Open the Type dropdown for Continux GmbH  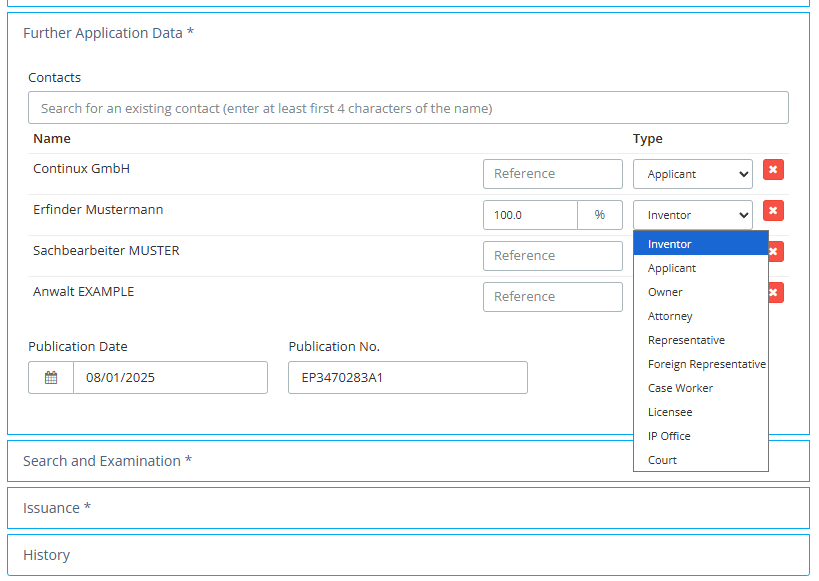click(693, 174)
